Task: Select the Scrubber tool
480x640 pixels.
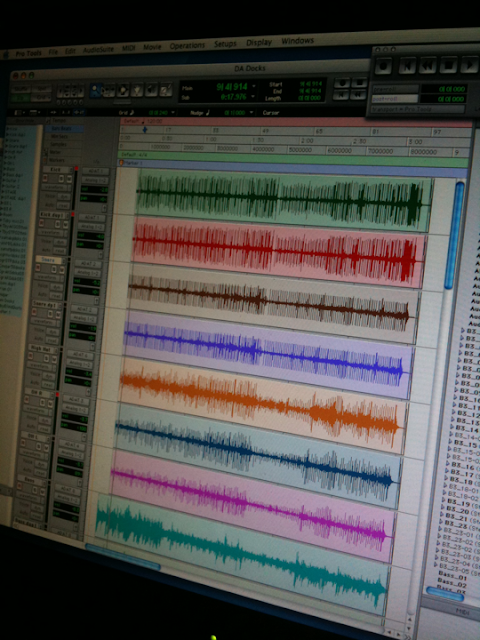Action: (151, 90)
